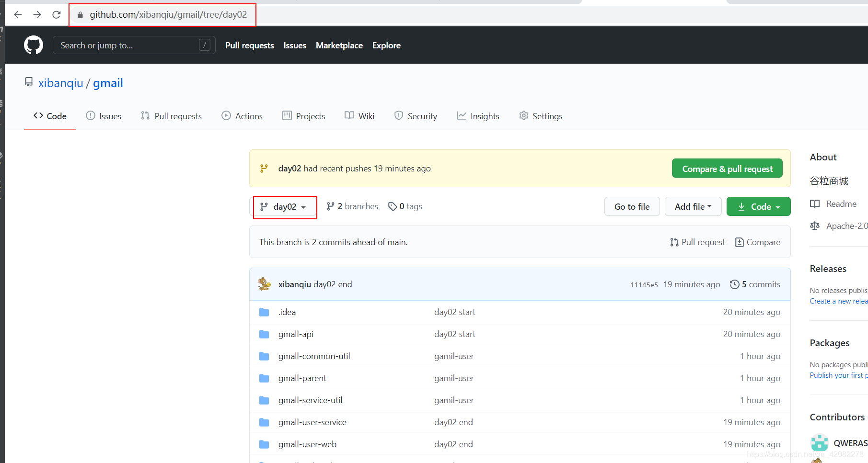View the 0 tags link
This screenshot has height=463, width=868.
point(405,206)
